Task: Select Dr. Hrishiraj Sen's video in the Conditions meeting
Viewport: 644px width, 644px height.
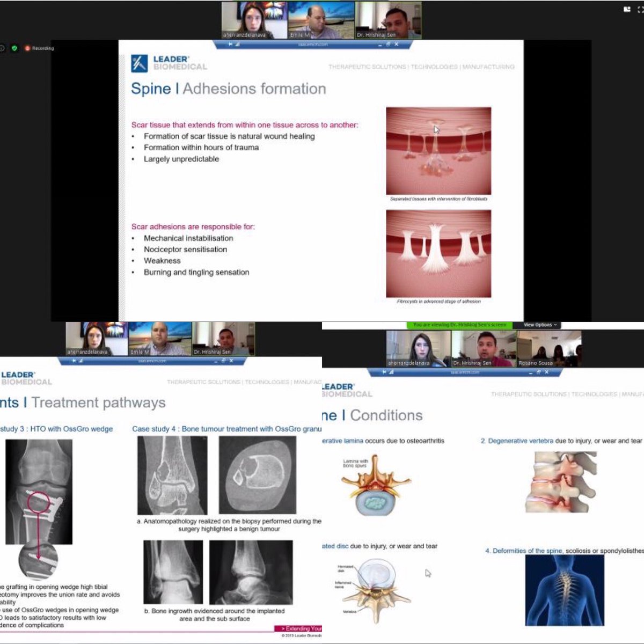Action: [484, 348]
